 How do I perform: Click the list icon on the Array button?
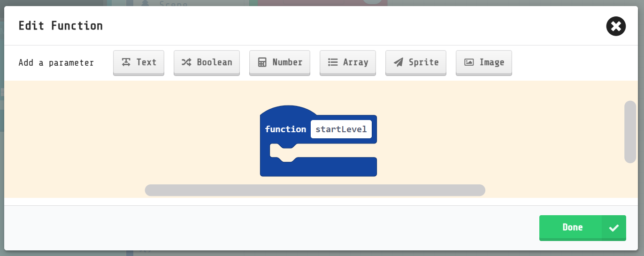pyautogui.click(x=333, y=62)
